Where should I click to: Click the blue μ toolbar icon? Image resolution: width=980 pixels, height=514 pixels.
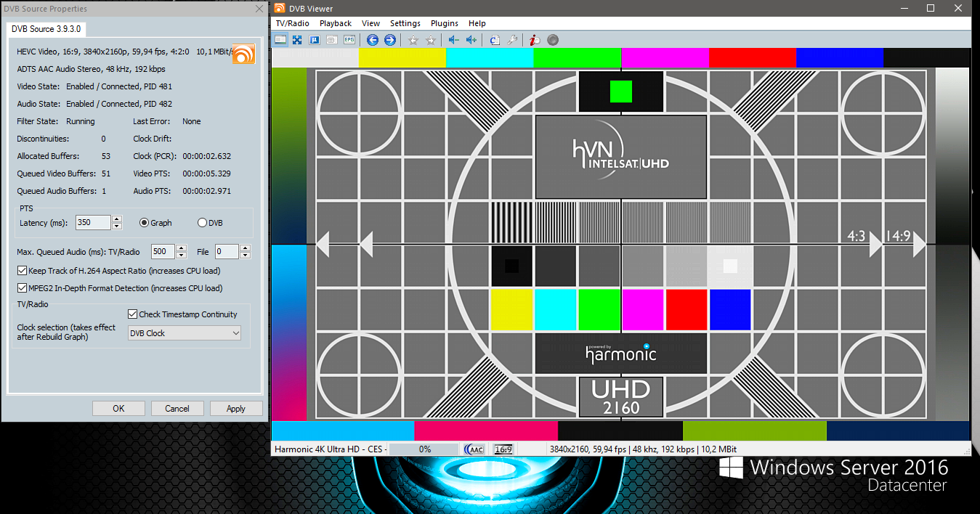pyautogui.click(x=315, y=40)
